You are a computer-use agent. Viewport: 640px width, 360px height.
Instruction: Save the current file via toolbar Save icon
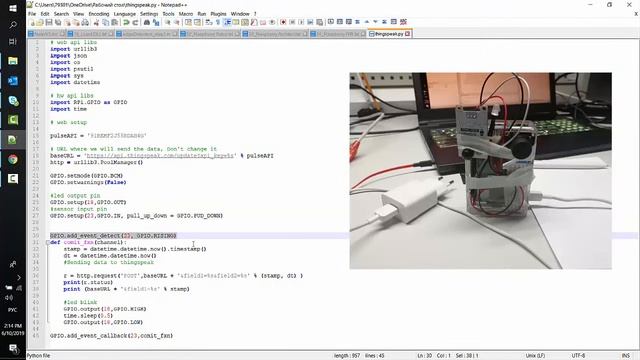49,22
